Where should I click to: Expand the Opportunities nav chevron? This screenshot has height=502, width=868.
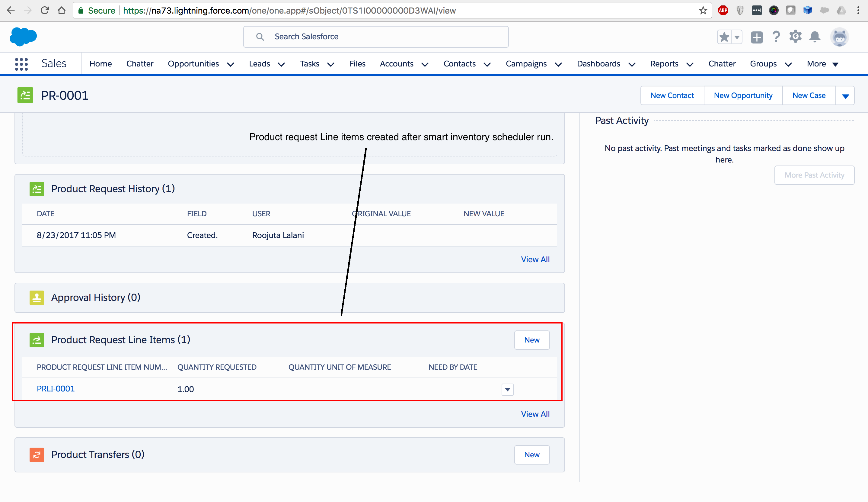click(231, 64)
